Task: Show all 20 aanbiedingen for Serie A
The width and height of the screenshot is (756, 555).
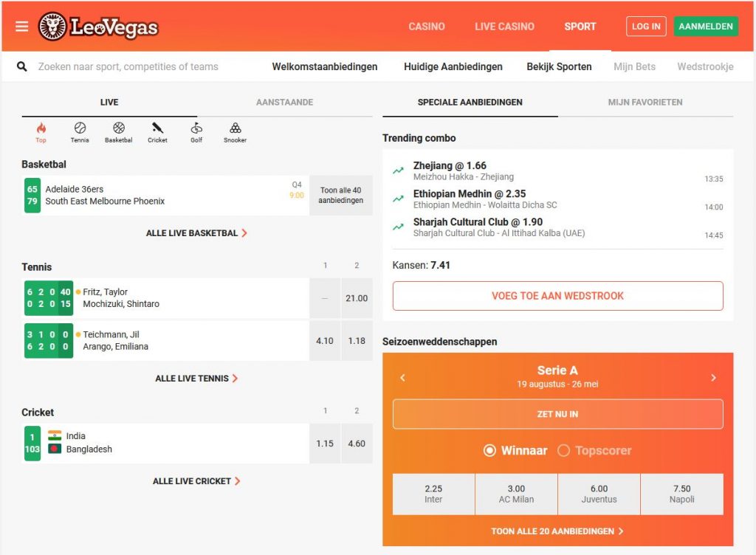Action: (558, 531)
